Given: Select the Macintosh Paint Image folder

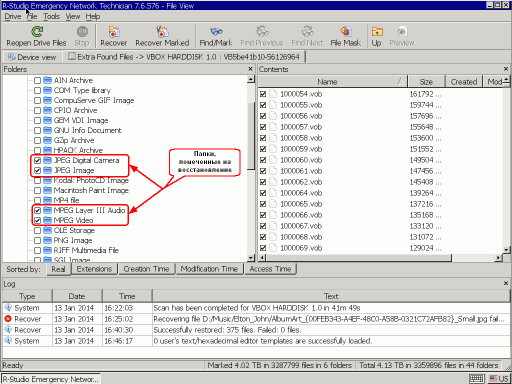Looking at the screenshot, I should coord(91,190).
